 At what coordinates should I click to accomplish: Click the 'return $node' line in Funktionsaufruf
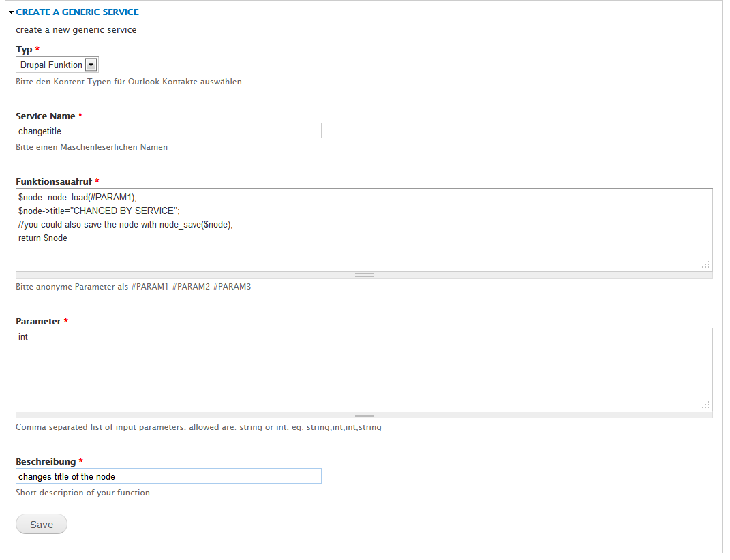tap(43, 238)
